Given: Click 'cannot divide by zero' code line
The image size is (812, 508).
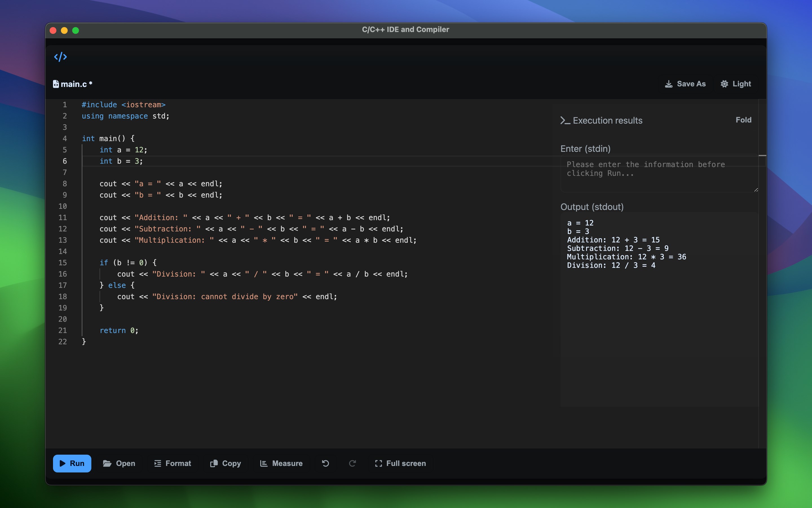Looking at the screenshot, I should pos(227,296).
